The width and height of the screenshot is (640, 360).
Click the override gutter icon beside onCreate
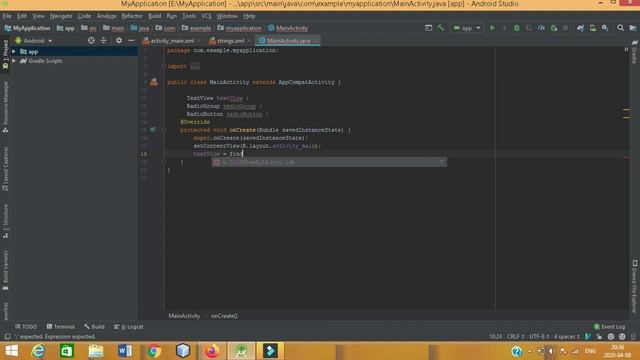[153, 130]
